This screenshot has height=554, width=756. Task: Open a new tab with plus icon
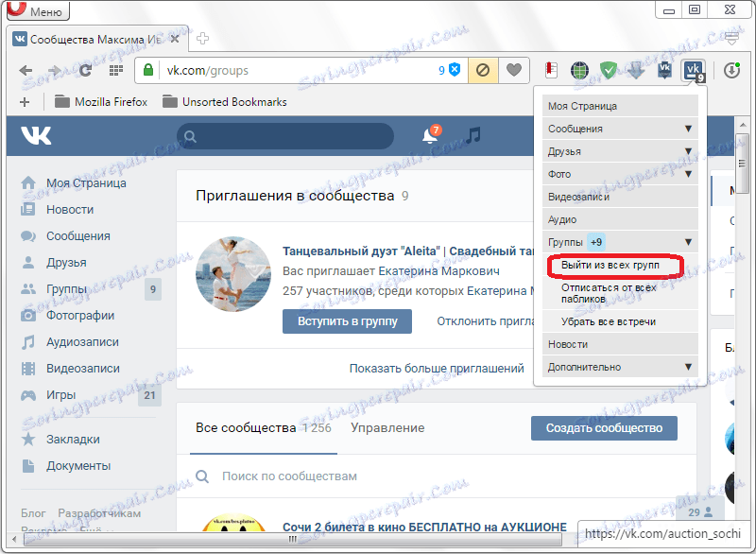(202, 39)
